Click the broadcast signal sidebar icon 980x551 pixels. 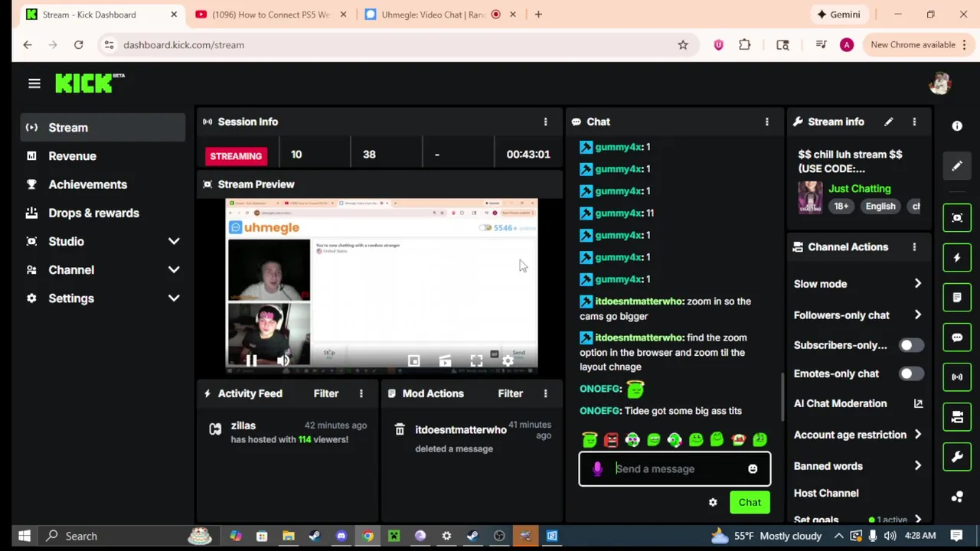[957, 377]
